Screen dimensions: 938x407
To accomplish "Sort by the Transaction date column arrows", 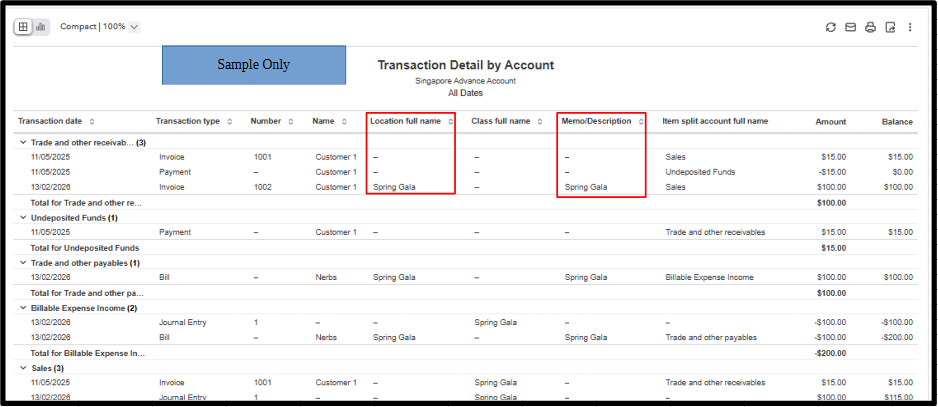I will coord(92,122).
